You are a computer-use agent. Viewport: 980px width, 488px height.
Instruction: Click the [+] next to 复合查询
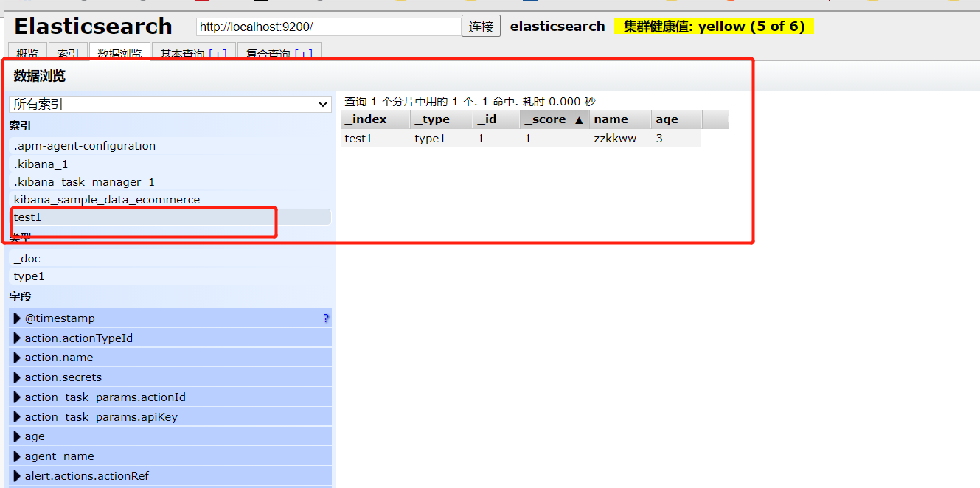[x=303, y=54]
